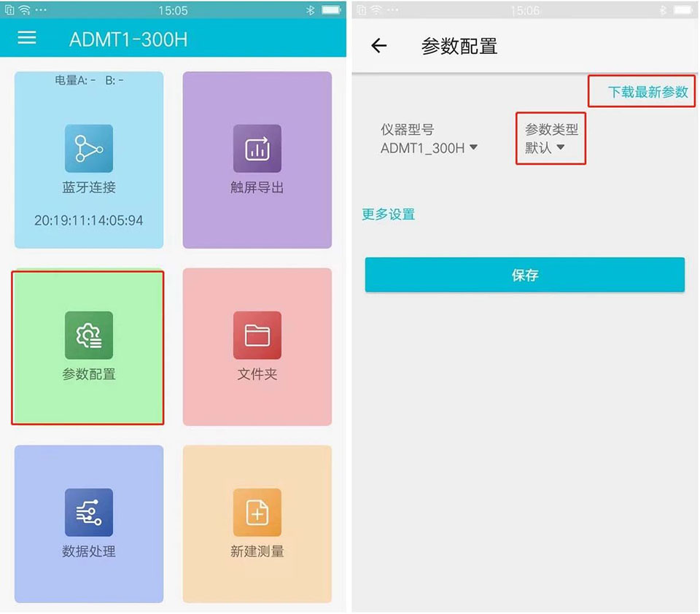700x614 pixels.
Task: Tap the new measurement plus-file icon
Action: pos(257,512)
